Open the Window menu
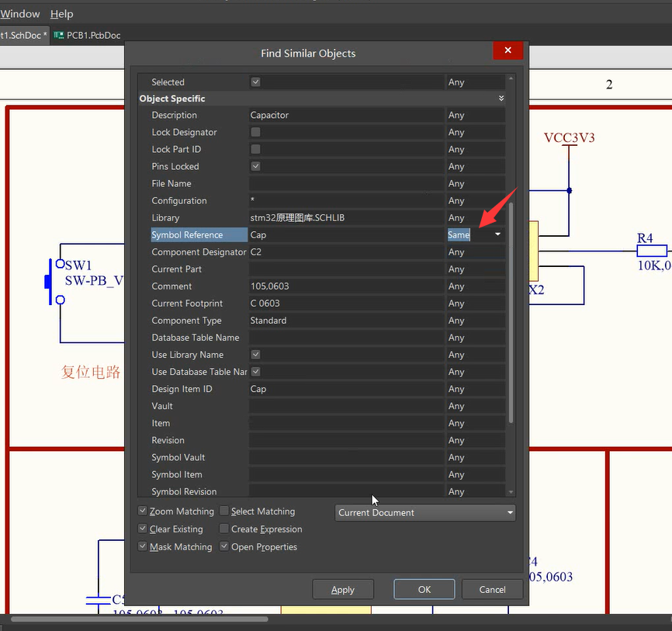 (20, 13)
